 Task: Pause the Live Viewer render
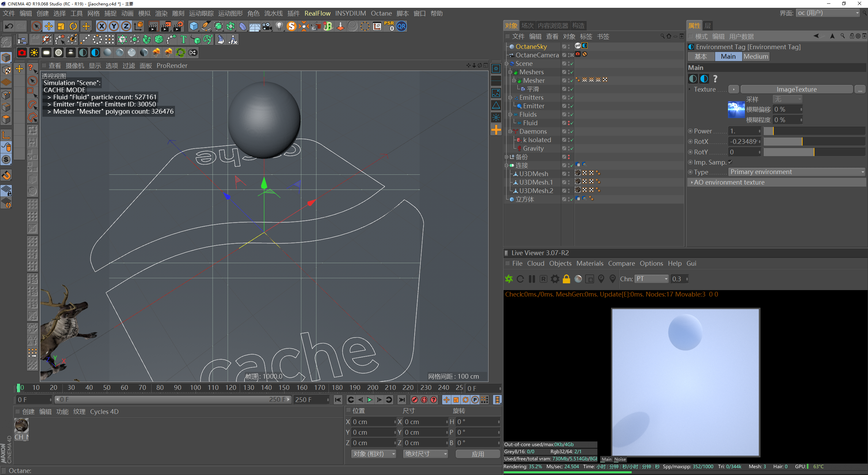coord(532,279)
